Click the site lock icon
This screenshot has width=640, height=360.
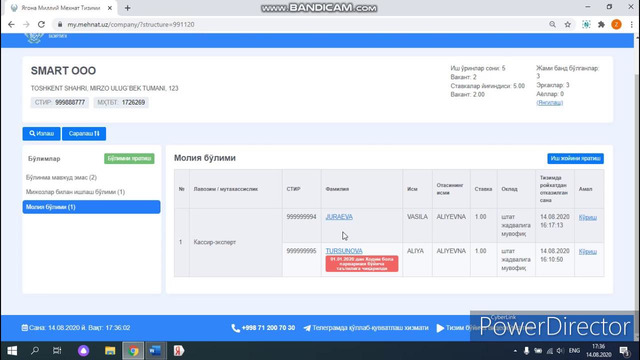(60, 24)
